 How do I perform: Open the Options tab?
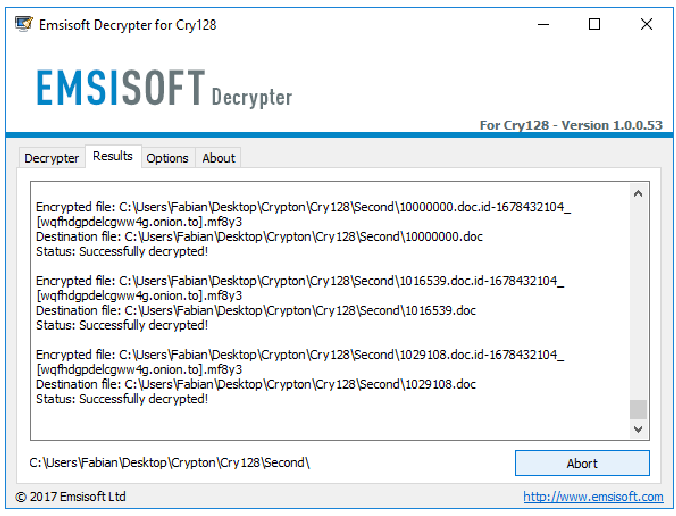pos(168,158)
